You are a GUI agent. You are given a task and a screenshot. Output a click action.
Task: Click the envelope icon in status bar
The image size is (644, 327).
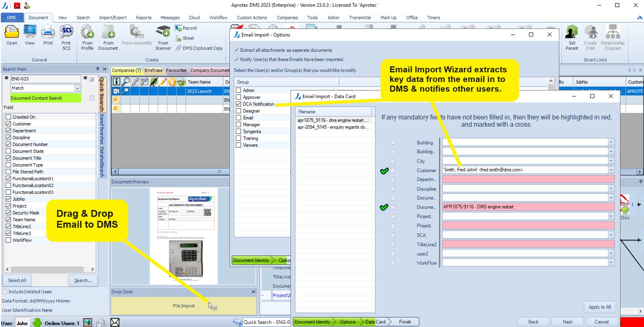coord(115,322)
